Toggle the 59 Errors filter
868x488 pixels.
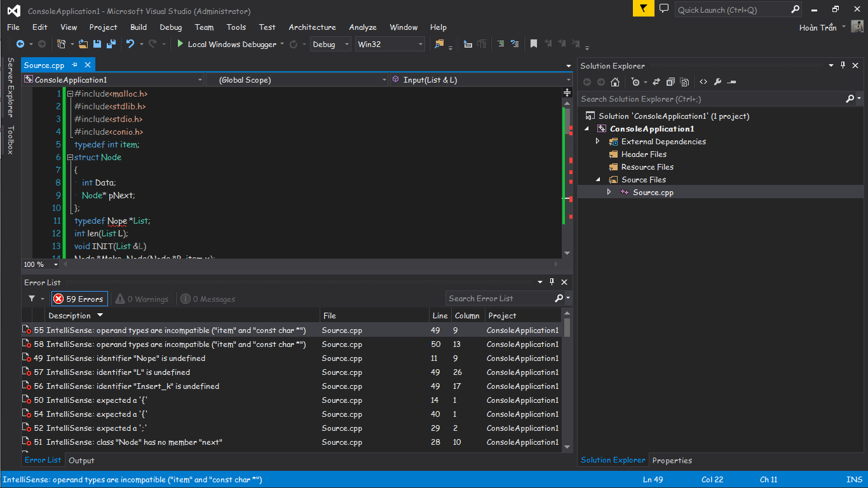[79, 299]
